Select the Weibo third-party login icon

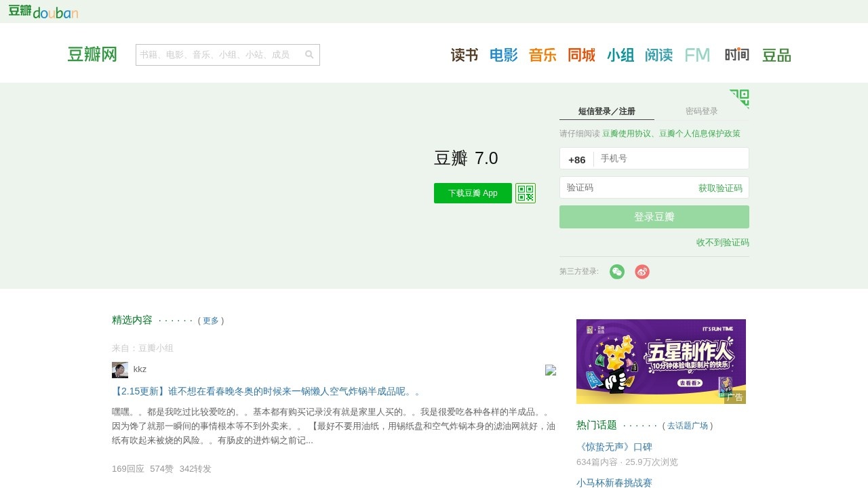click(642, 271)
